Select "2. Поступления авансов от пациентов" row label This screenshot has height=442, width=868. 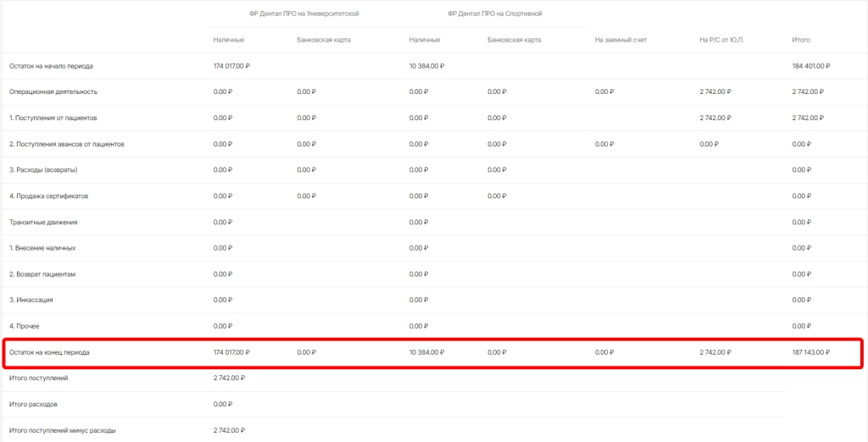[x=67, y=144]
